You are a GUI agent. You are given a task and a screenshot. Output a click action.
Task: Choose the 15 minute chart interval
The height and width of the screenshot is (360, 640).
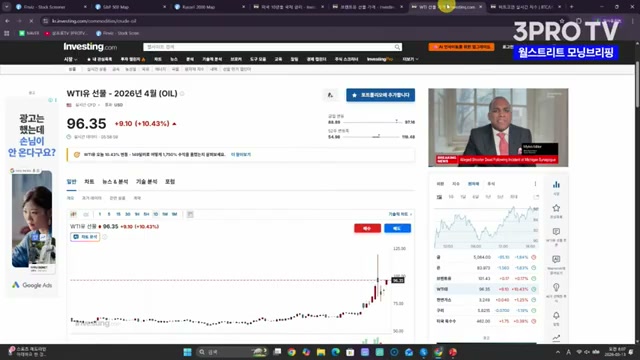118,214
